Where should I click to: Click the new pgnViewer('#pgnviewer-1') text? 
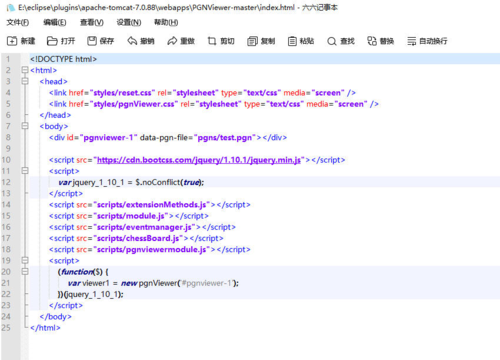pyautogui.click(x=180, y=283)
